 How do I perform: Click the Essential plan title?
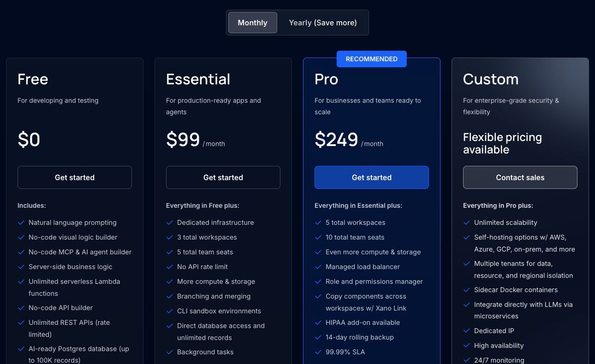point(198,79)
